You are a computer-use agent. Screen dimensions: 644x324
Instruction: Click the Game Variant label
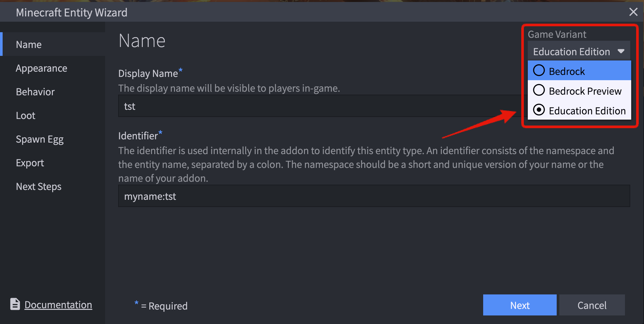coord(557,34)
